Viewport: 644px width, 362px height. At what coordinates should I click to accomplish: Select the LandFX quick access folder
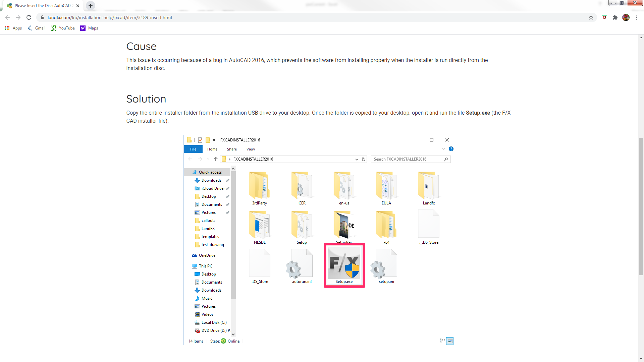pyautogui.click(x=205, y=229)
